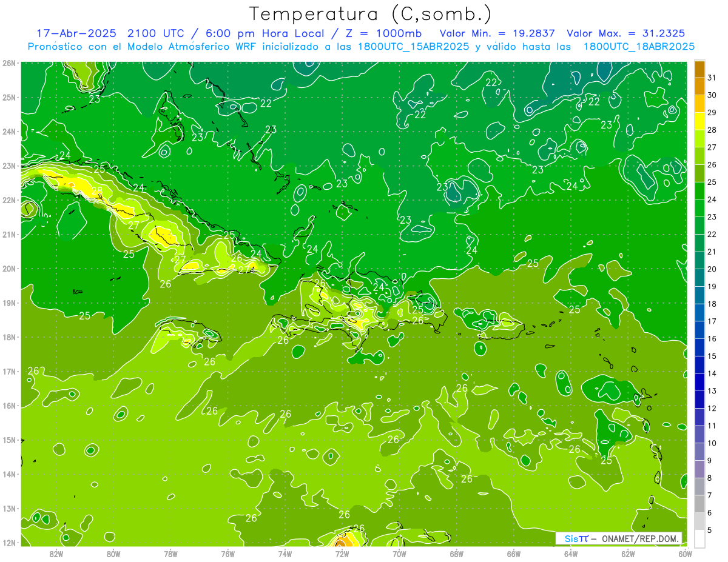Viewport: 728px width, 562px height.
Task: Select validity end time "1800UTC_18ABR2025"
Action: [x=639, y=46]
